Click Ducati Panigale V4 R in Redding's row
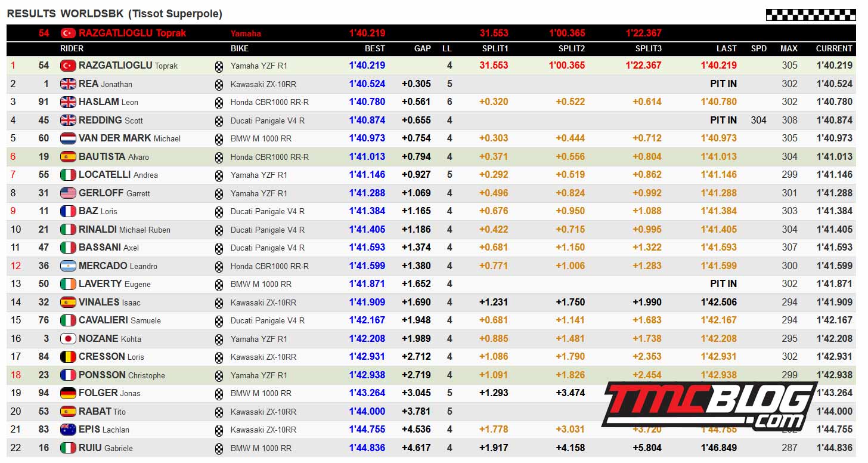Screen dimensions: 868x463 tap(268, 121)
